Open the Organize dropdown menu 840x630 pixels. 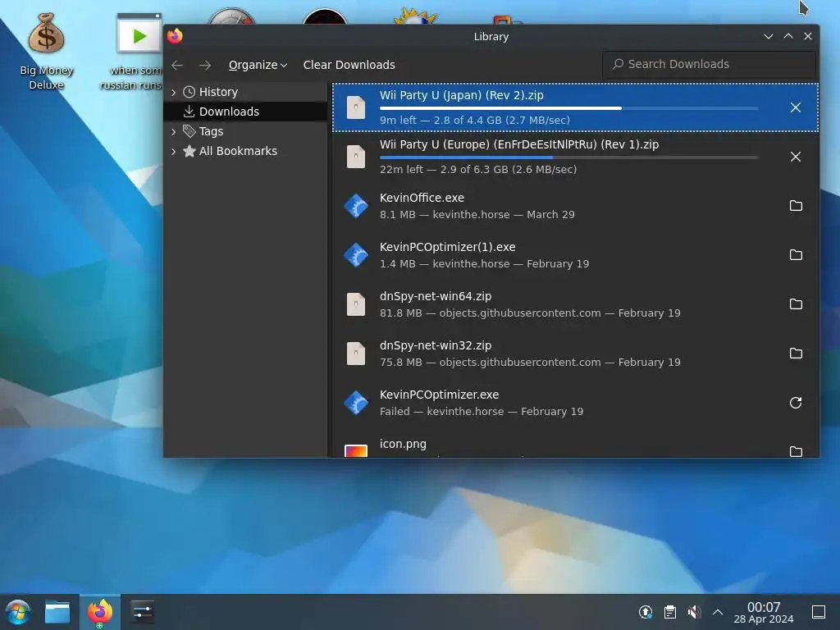coord(258,65)
